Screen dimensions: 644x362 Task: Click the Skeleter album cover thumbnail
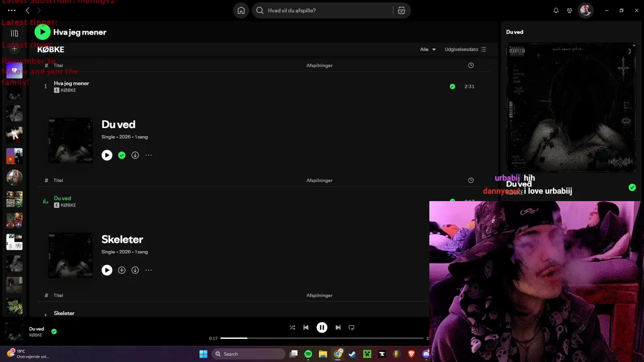tap(70, 255)
